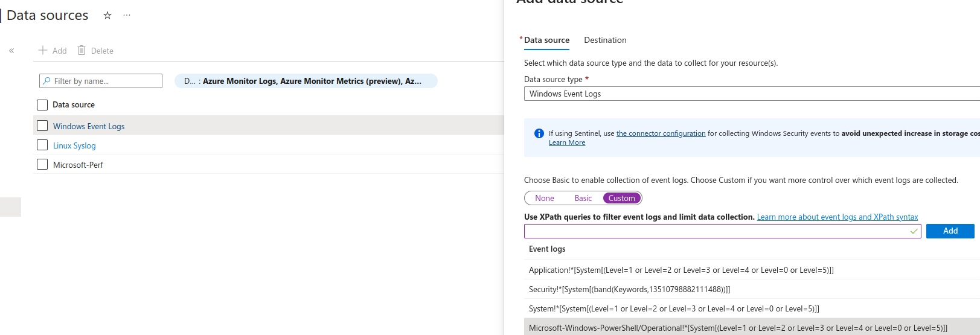Check the Microsoft-Perf row checkbox
Screen dimensions: 980x335
coord(42,164)
